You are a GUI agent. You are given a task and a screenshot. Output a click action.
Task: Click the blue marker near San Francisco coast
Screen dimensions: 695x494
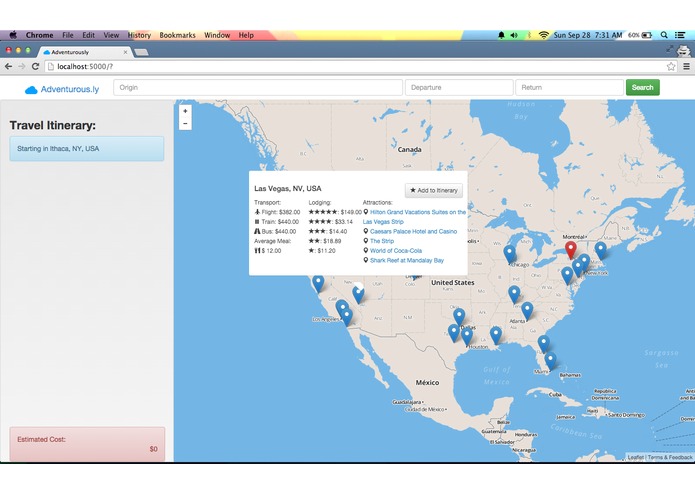pos(318,284)
